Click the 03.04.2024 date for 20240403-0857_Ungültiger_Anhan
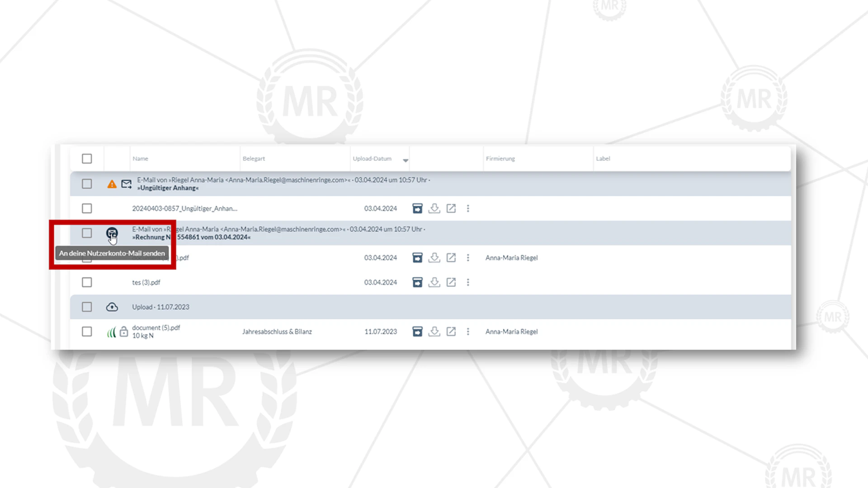 click(x=381, y=208)
